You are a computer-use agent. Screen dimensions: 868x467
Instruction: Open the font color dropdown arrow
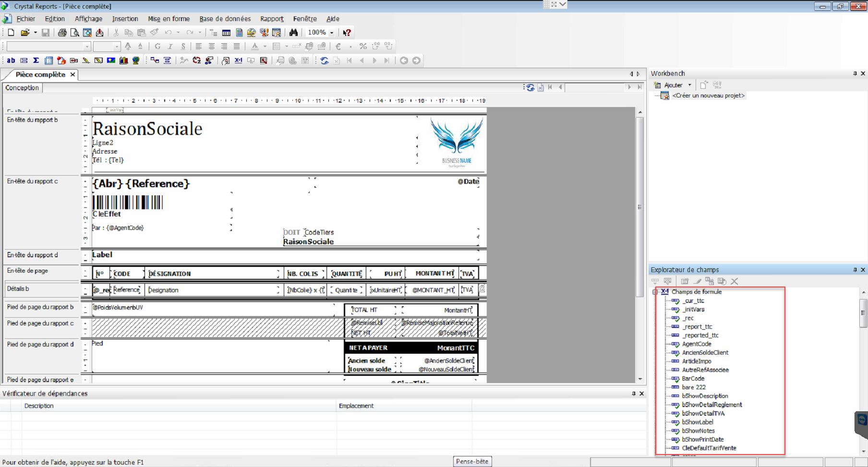(x=265, y=46)
